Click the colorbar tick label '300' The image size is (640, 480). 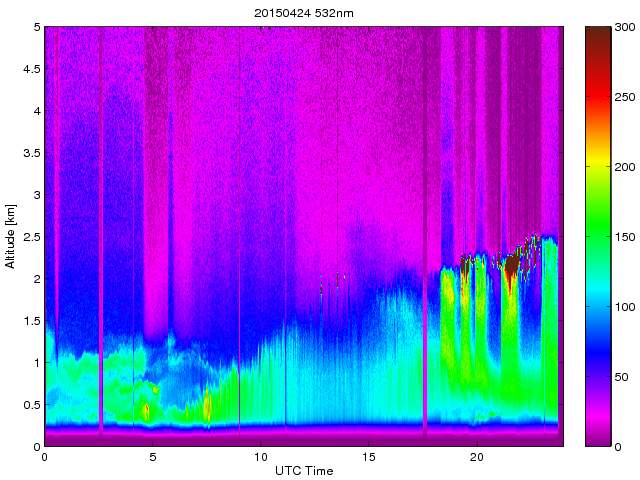pos(625,27)
